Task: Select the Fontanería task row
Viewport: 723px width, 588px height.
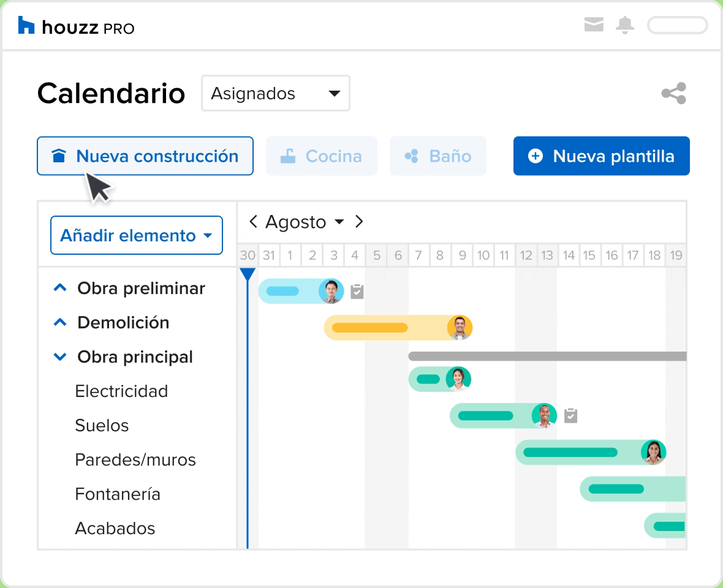Action: 118,494
